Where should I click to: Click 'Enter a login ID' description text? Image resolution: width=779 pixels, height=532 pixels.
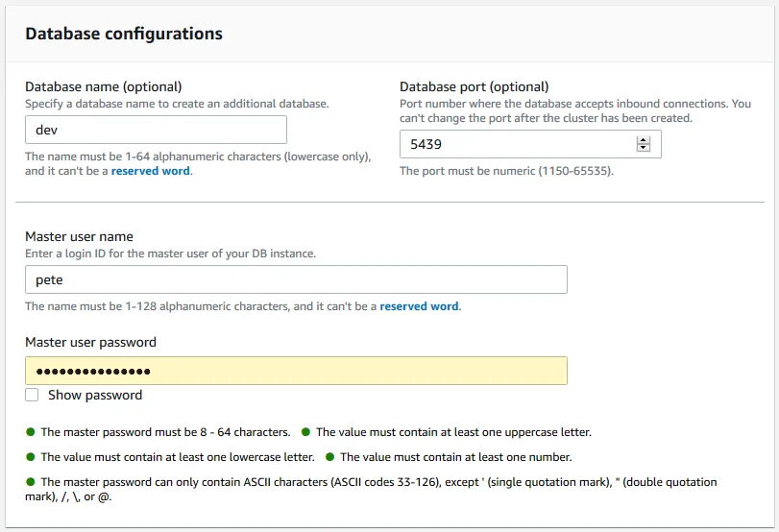click(170, 254)
